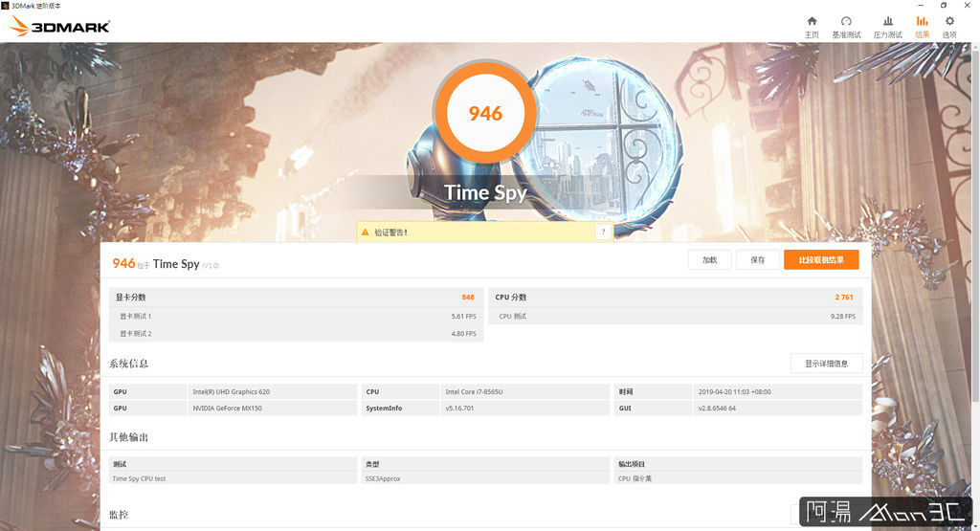The image size is (980, 531).
Task: Click the validation warning triangle icon
Action: pos(365,232)
